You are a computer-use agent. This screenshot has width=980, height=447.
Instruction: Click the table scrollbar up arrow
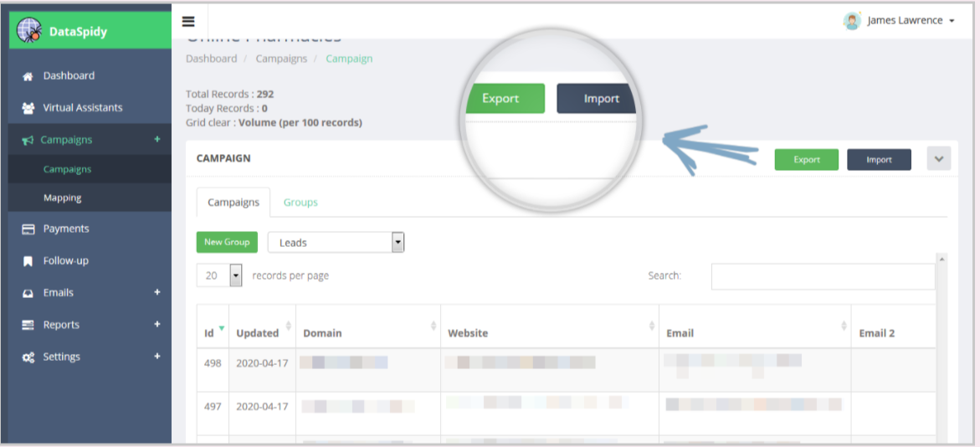coord(942,259)
